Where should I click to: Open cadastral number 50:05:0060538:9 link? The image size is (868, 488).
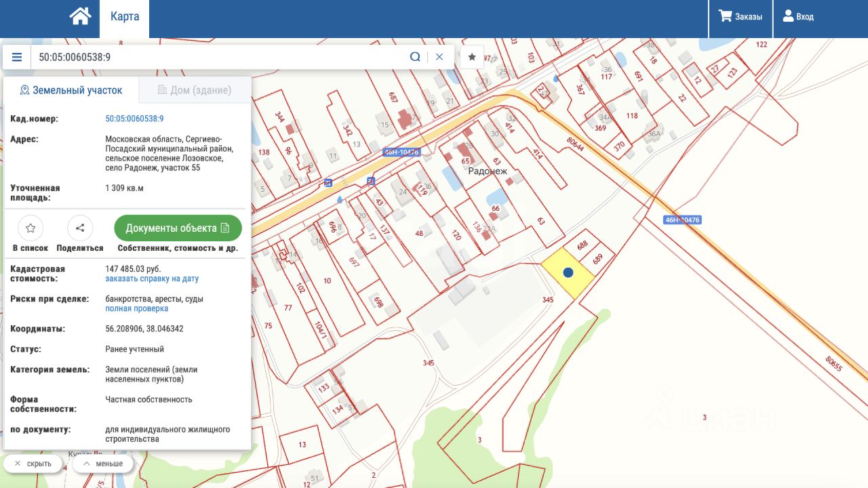(x=134, y=119)
